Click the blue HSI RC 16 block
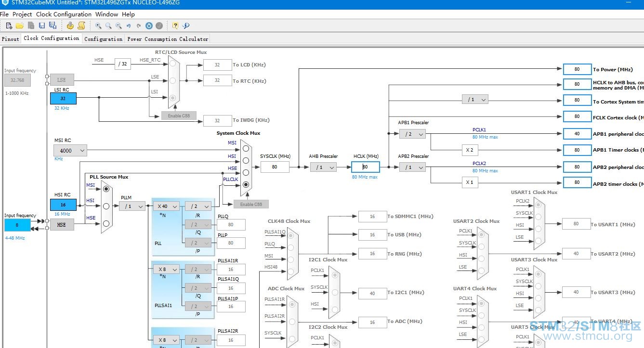Screen dimensions: 644x348 point(63,205)
